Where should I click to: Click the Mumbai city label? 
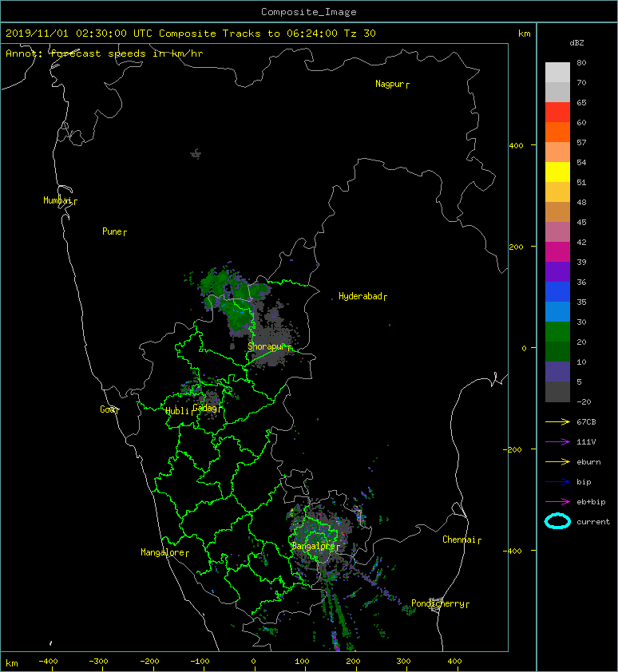coord(60,200)
